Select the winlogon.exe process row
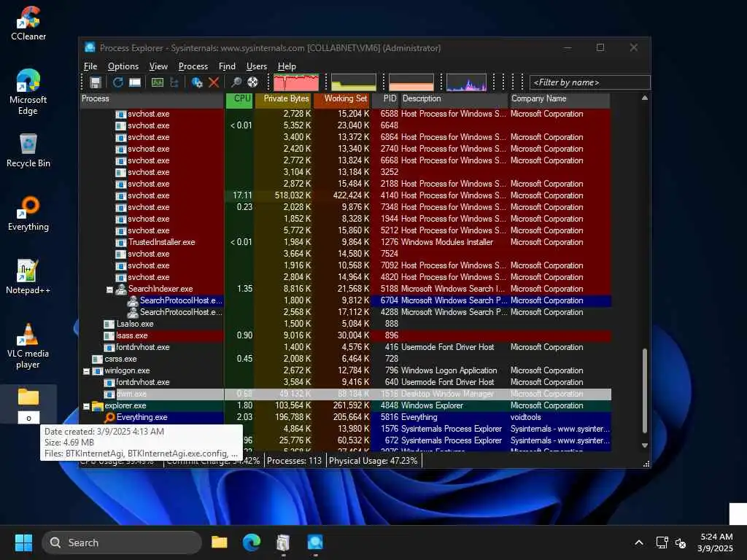Viewport: 747px width, 560px height. [x=345, y=370]
